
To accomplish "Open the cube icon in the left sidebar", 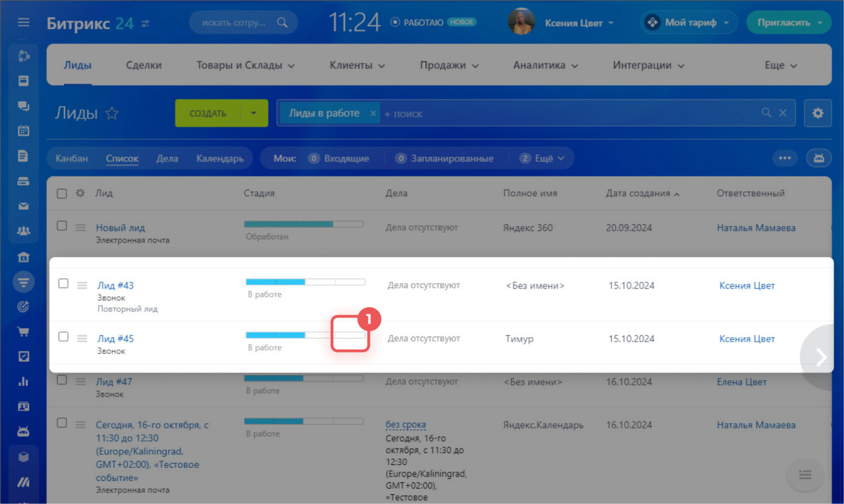I will click(24, 457).
